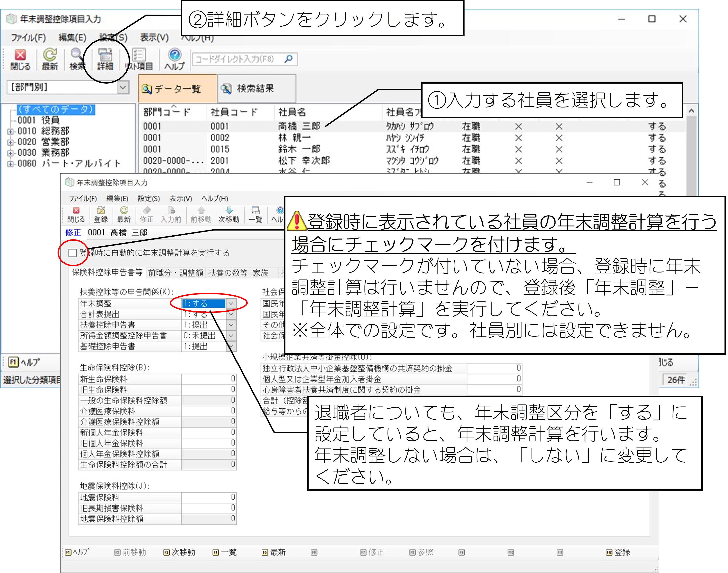The image size is (728, 573).
Task: Enable the automatic 年末調整計算 checkbox
Action: pos(73,253)
